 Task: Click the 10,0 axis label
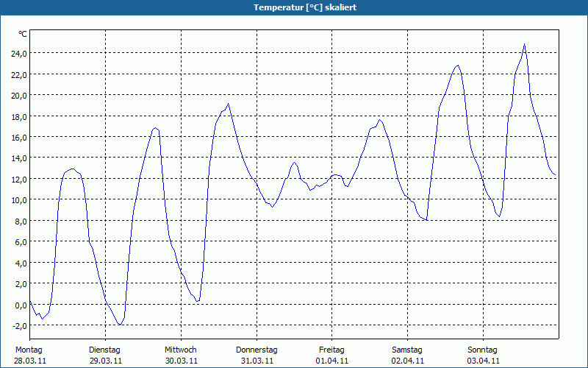pos(19,200)
